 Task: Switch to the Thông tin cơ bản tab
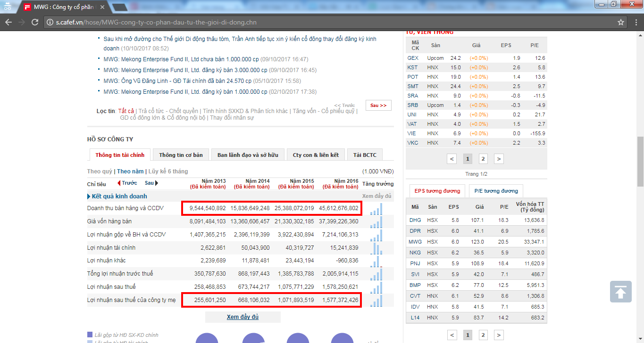(x=181, y=155)
